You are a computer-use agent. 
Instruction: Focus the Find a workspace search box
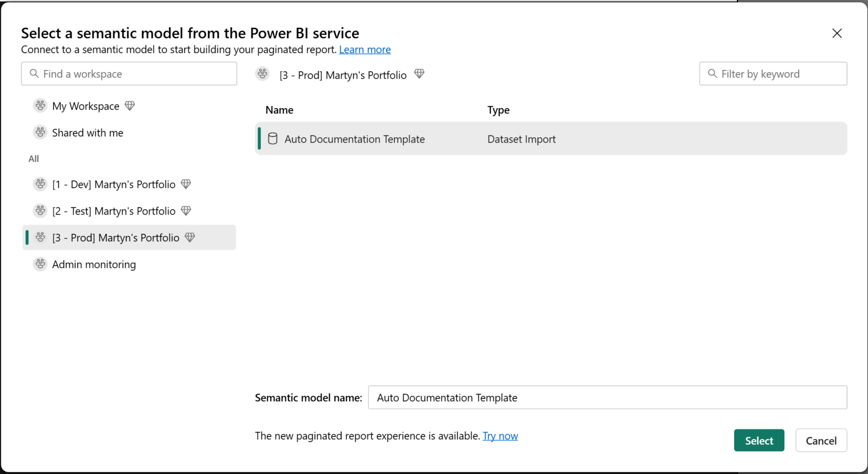point(129,74)
